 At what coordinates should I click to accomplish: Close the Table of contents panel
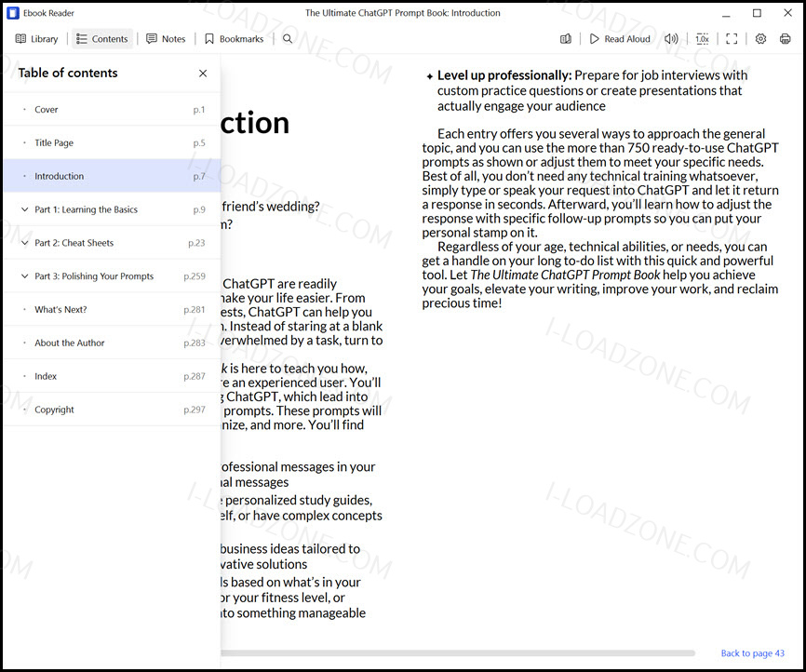(203, 74)
